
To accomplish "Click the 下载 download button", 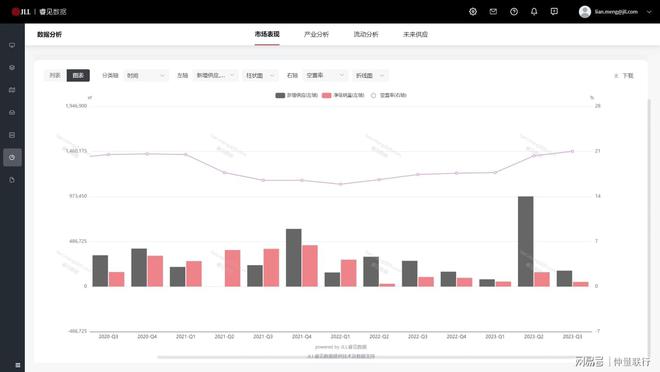I will (x=624, y=76).
